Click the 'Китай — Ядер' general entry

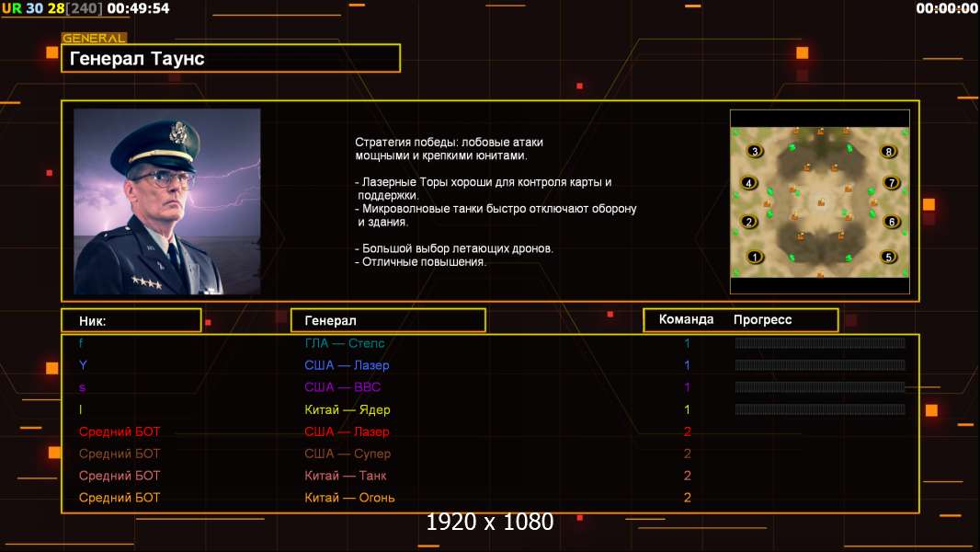348,409
